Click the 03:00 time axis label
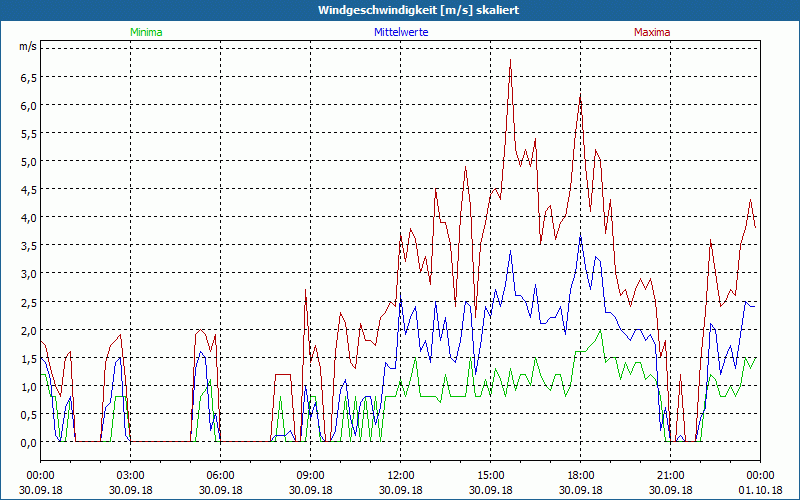The width and height of the screenshot is (800, 500). pos(130,475)
